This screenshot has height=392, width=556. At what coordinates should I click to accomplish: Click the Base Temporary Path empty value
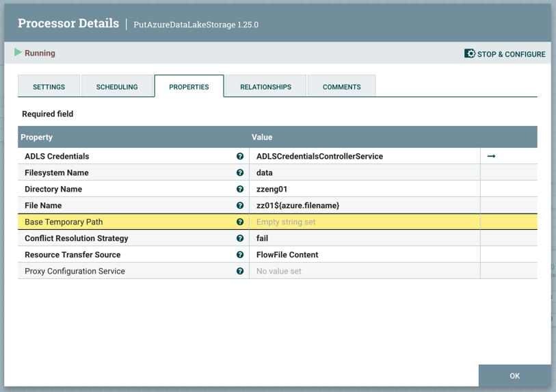pyautogui.click(x=286, y=222)
